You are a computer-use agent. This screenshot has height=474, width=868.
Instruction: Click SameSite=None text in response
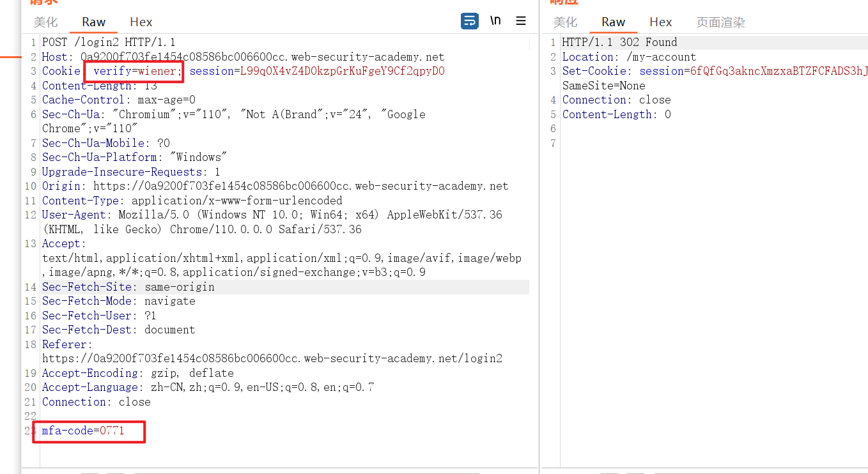click(603, 86)
